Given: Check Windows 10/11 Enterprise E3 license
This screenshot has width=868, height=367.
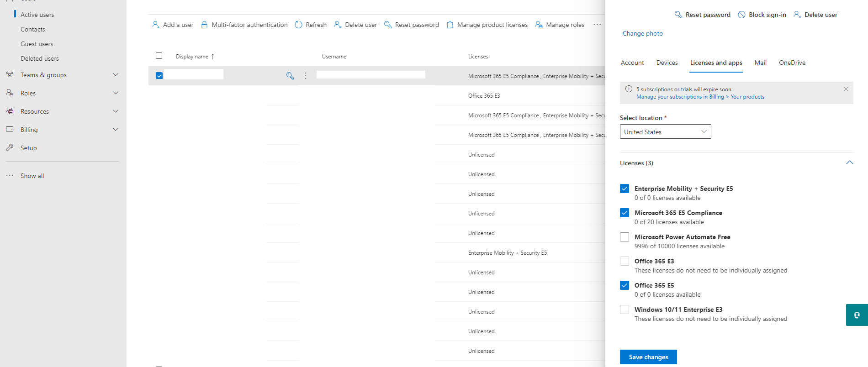Looking at the screenshot, I should click(x=625, y=309).
